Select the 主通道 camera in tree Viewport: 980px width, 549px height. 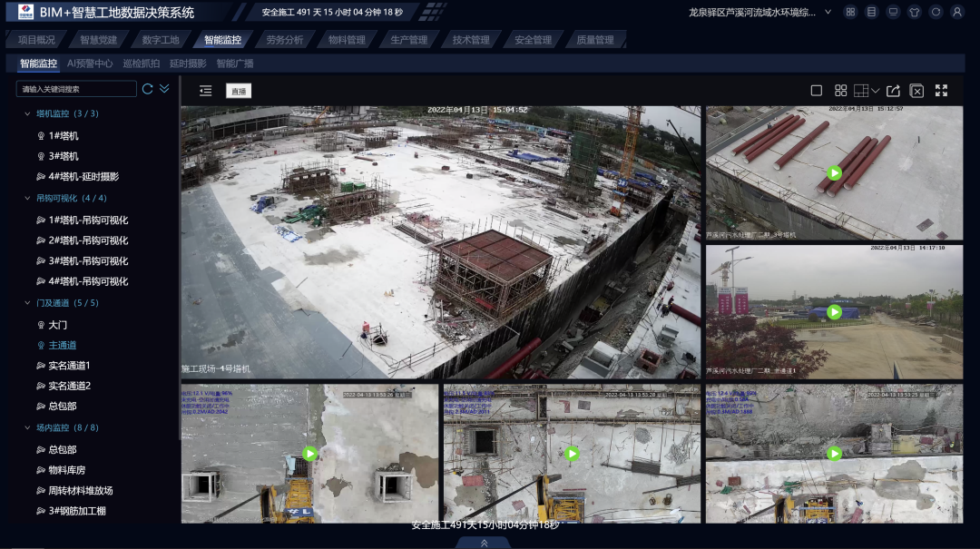click(x=62, y=345)
